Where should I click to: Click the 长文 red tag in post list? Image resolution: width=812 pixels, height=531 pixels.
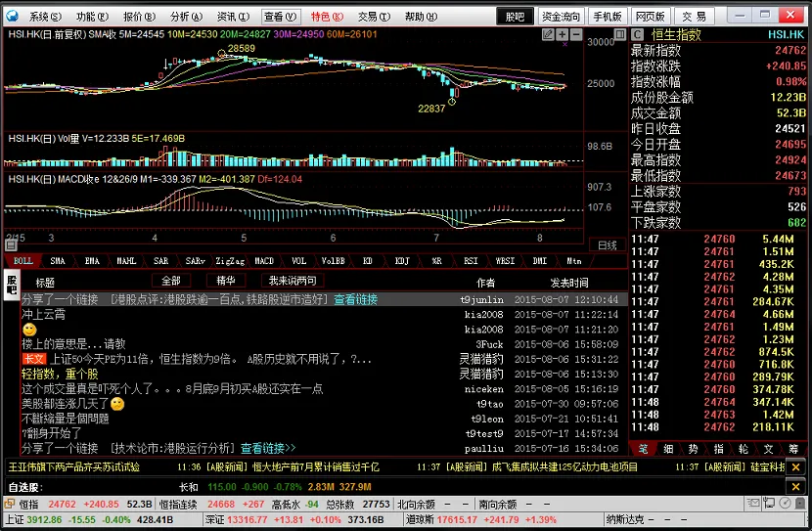[x=34, y=359]
